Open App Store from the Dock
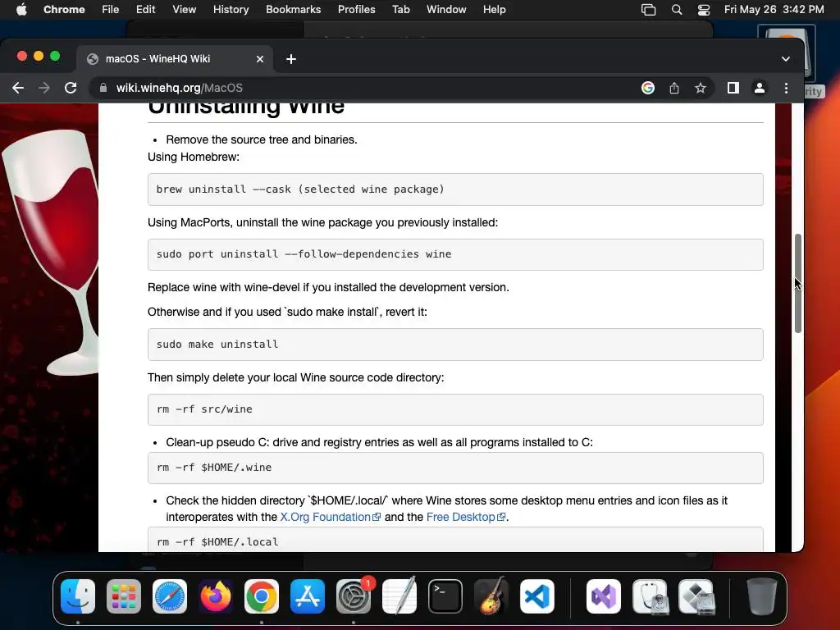The height and width of the screenshot is (630, 840). pos(308,596)
